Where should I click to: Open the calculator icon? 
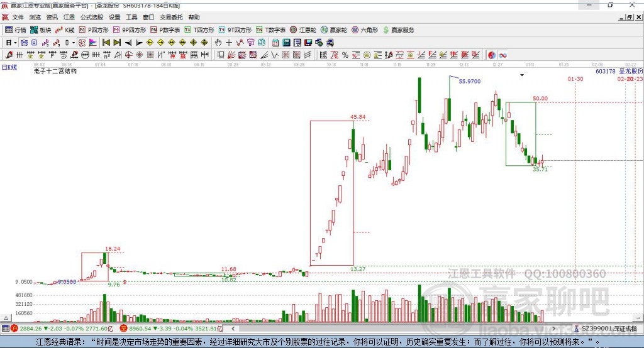[286, 43]
